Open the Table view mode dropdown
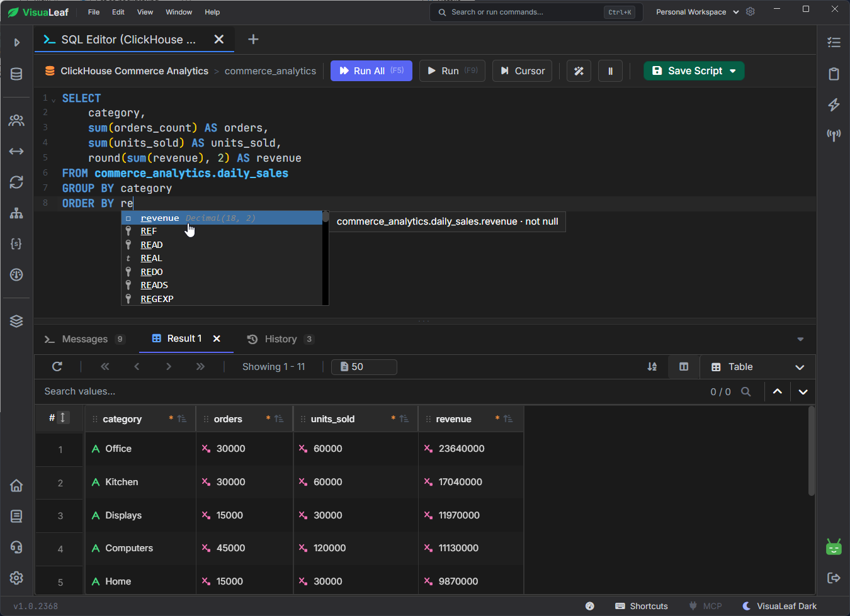This screenshot has width=850, height=616. point(757,367)
